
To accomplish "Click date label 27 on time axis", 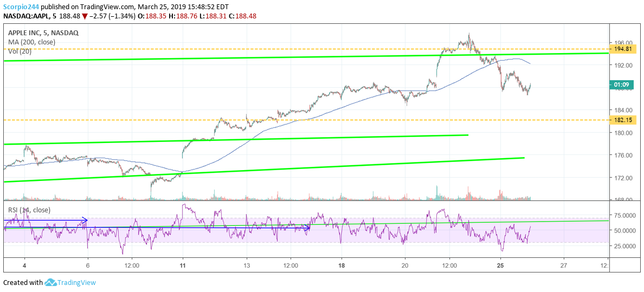I will (564, 265).
